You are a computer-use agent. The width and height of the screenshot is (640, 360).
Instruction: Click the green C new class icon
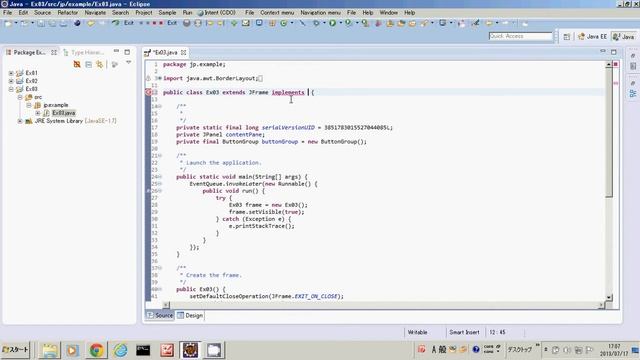tap(283, 23)
